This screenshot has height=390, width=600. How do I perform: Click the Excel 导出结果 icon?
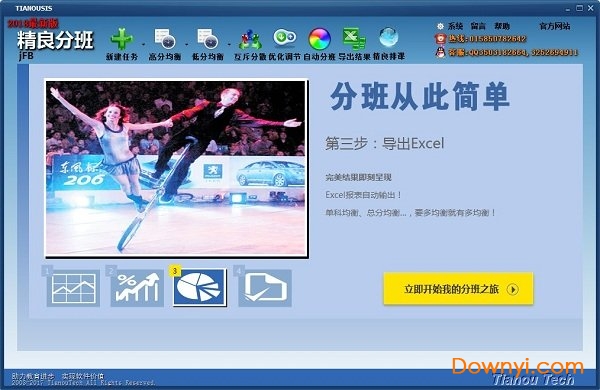(354, 39)
